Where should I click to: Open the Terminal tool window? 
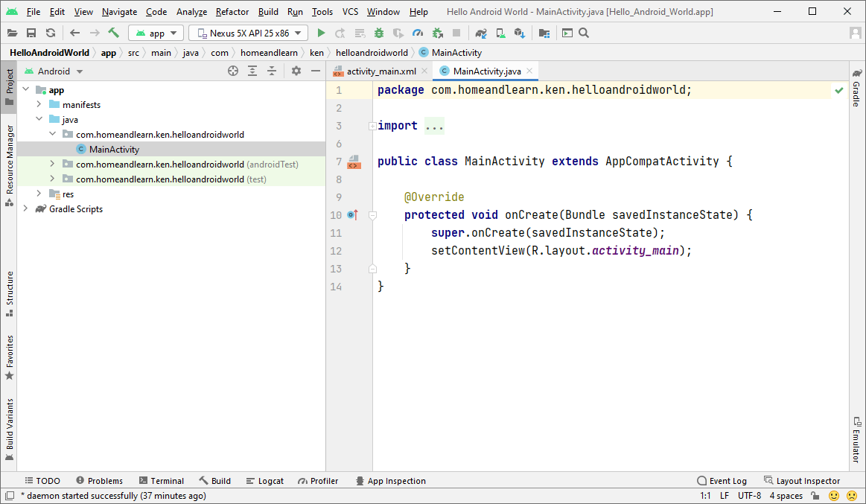coord(162,481)
